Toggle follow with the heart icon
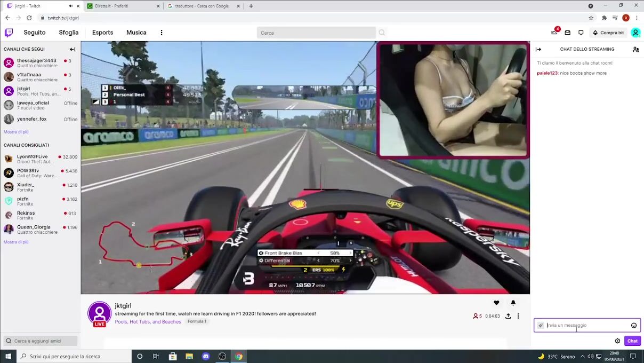 496,303
